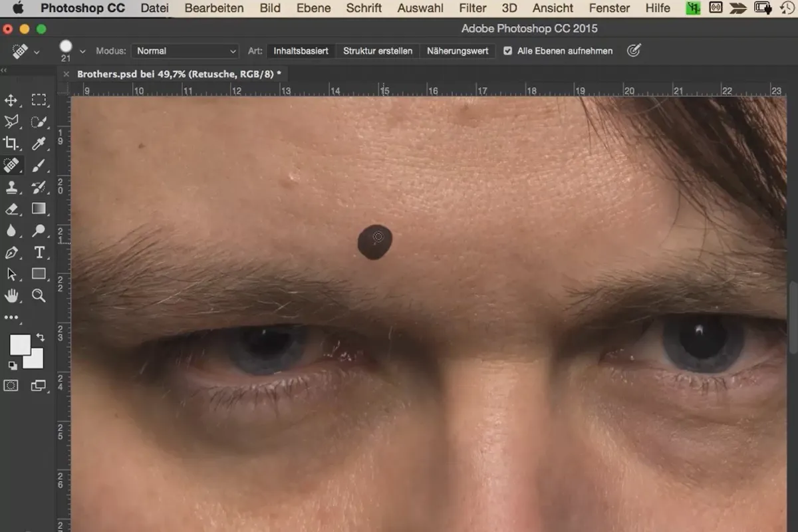
Task: Select 'Struktur erstellen' healing type
Action: [x=378, y=51]
